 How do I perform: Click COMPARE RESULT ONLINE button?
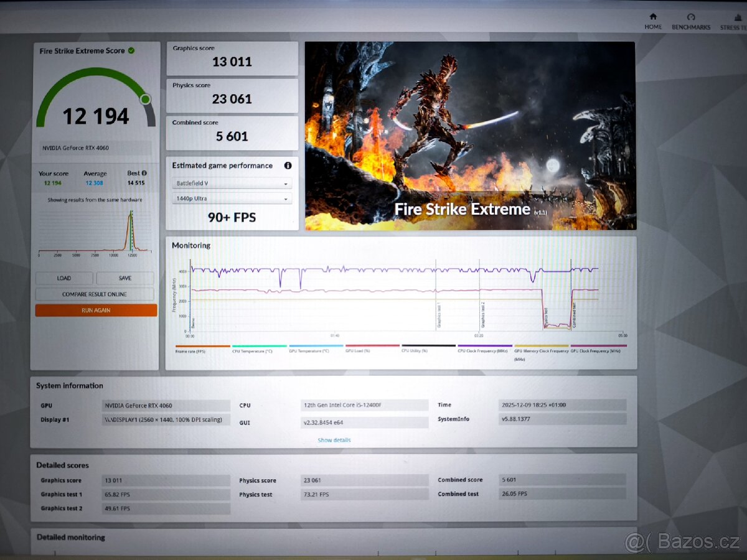coord(95,294)
